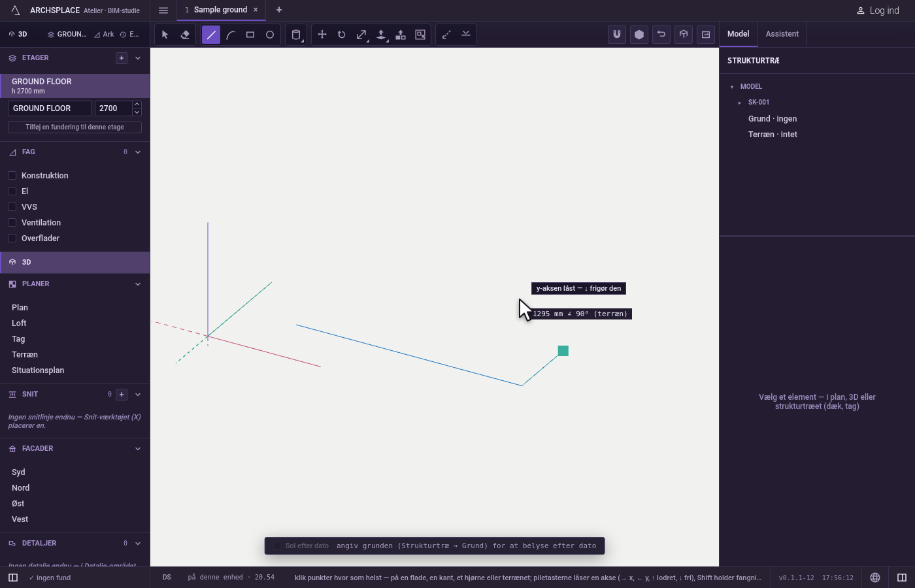Expand the SK-001 tree node
Screen dimensions: 915x588
740,103
